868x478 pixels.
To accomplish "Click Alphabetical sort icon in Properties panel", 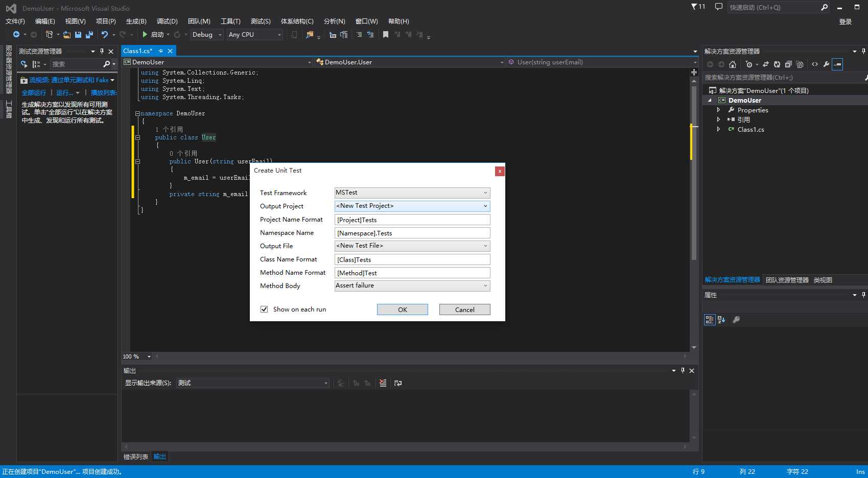I will click(721, 320).
